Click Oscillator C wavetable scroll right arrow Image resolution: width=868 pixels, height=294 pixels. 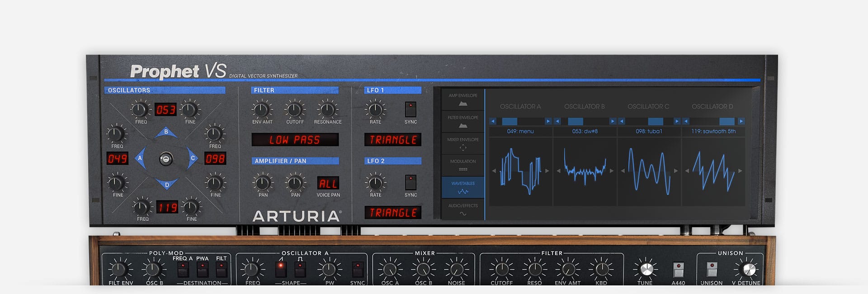(x=677, y=121)
